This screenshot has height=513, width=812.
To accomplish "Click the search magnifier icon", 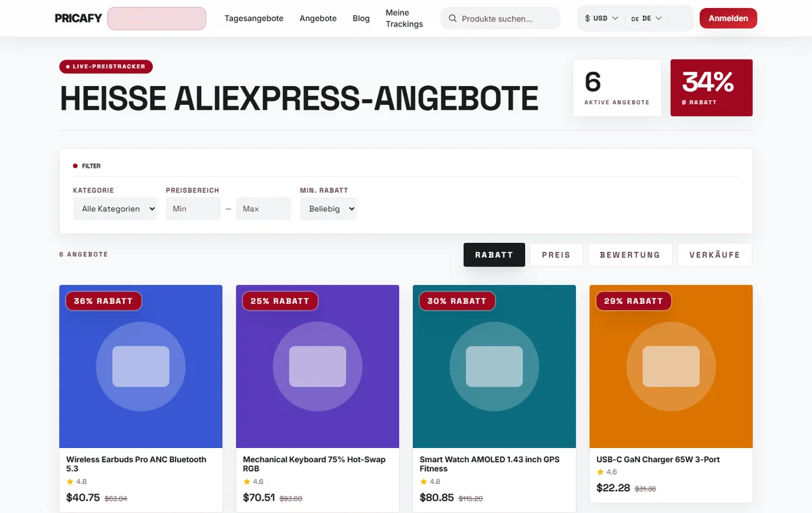I will tap(453, 19).
